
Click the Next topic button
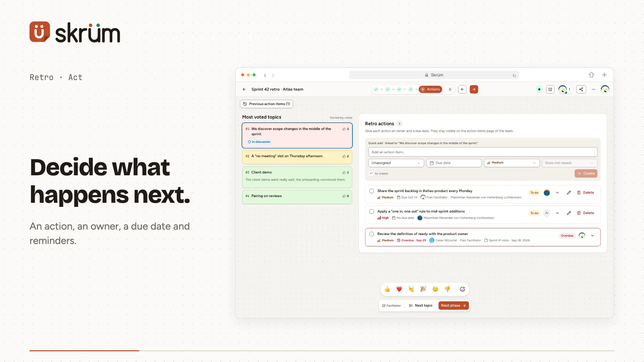click(421, 306)
